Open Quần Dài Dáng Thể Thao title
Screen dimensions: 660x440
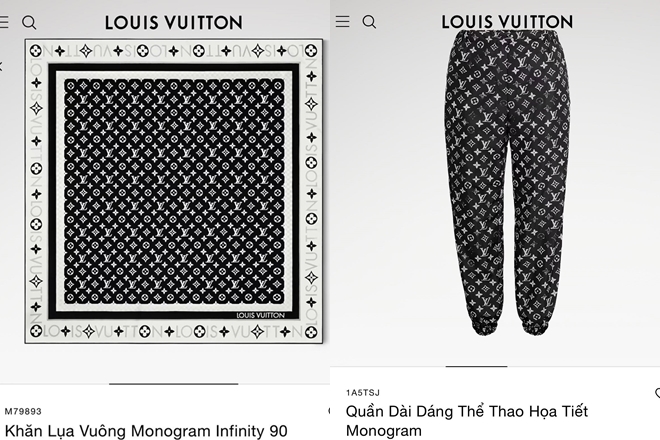pyautogui.click(x=466, y=421)
